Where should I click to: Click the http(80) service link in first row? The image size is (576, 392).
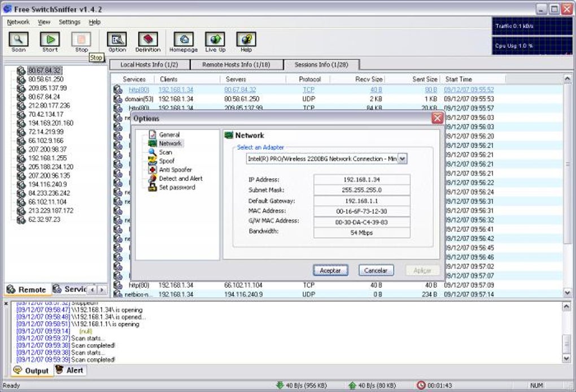point(139,90)
